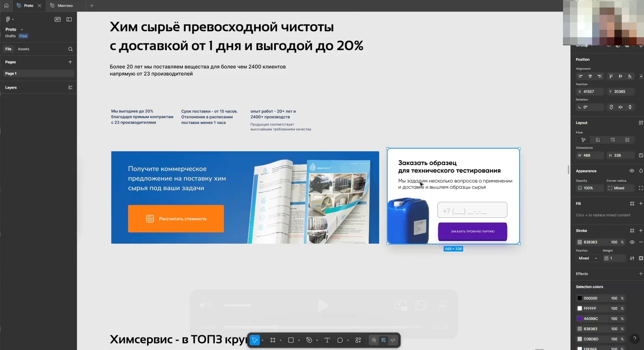This screenshot has height=350, width=644.
Task: Switch to Dev Mode code view
Action: [393, 340]
